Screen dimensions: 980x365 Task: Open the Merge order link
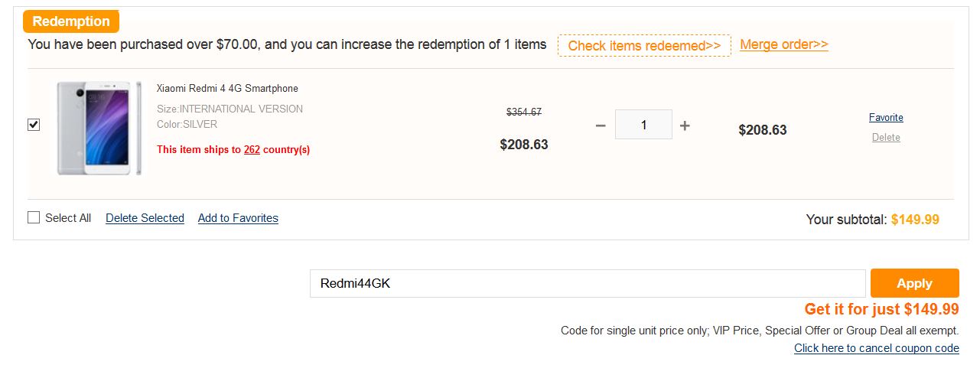pyautogui.click(x=783, y=44)
